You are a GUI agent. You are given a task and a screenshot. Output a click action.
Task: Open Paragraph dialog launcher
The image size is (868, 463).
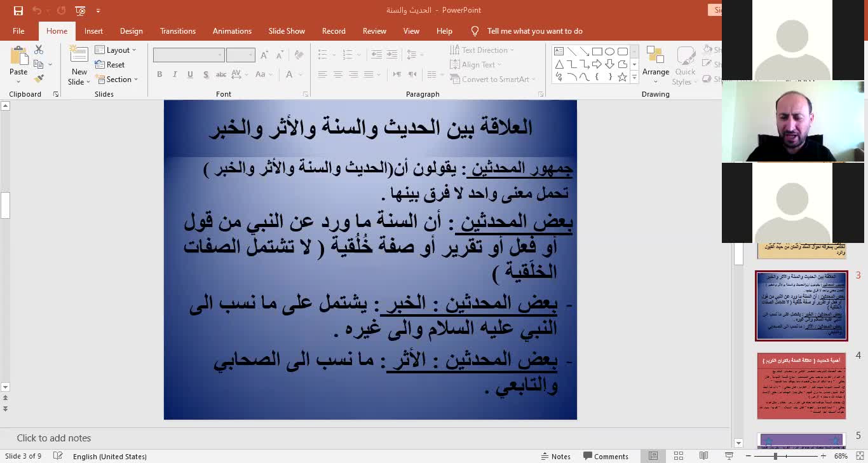point(541,94)
